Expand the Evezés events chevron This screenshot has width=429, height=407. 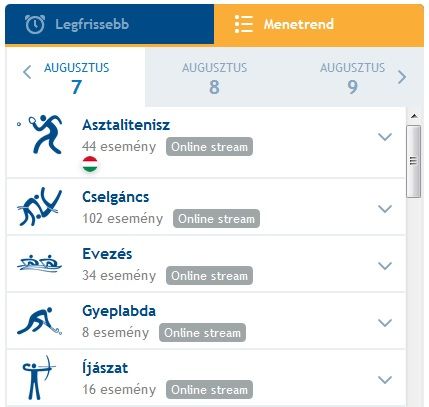pos(385,266)
